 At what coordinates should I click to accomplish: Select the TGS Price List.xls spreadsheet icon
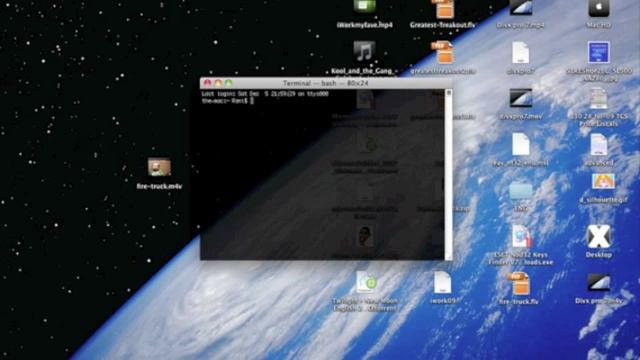click(599, 98)
